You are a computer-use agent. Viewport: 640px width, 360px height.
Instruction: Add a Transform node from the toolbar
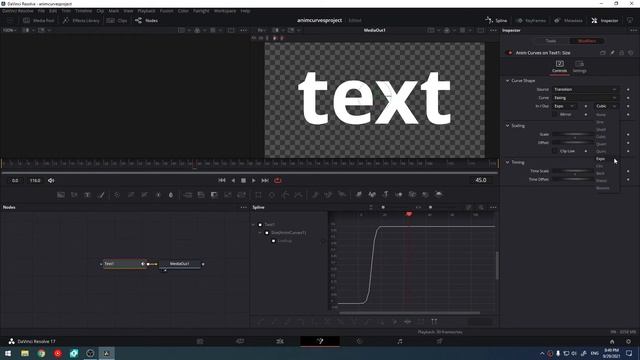[x=242, y=195]
